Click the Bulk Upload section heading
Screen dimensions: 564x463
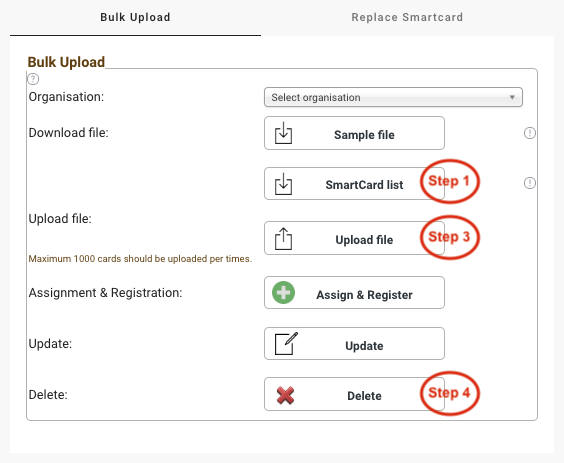pyautogui.click(x=66, y=62)
